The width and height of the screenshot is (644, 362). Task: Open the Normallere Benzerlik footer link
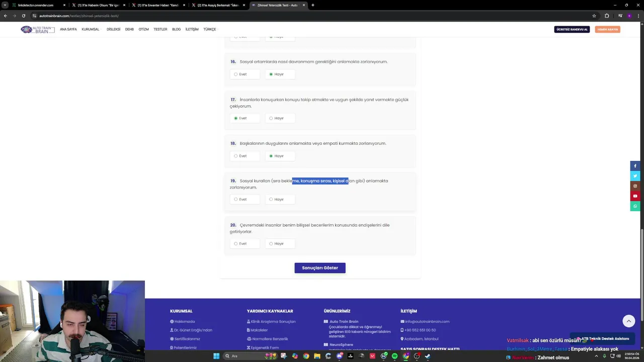tap(268, 339)
